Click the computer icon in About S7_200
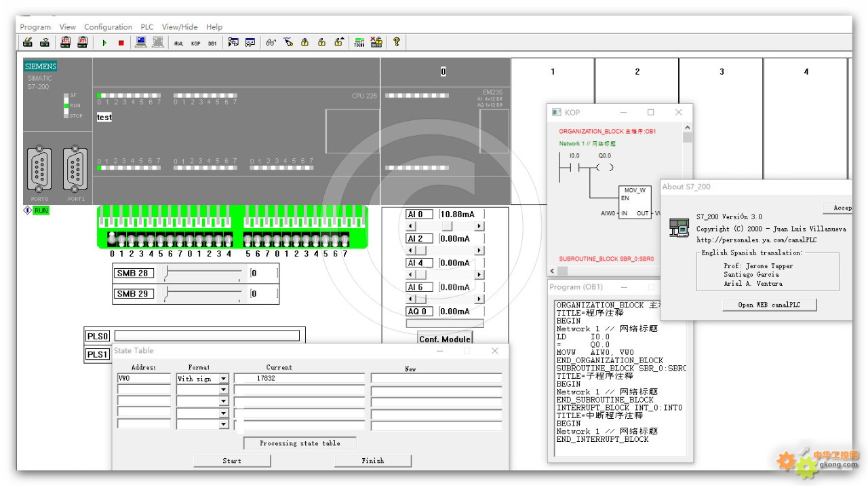 (678, 228)
